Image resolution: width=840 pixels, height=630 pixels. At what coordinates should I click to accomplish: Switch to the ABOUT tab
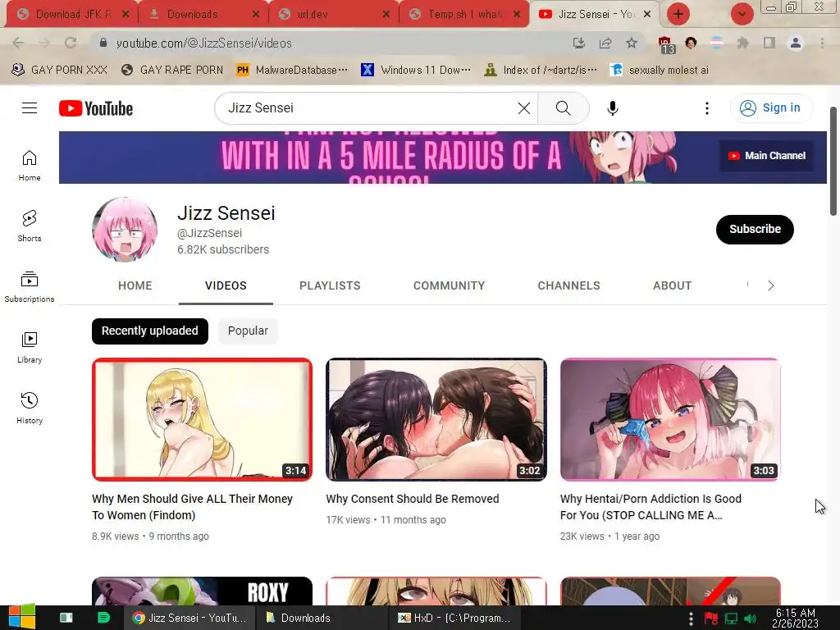click(672, 285)
